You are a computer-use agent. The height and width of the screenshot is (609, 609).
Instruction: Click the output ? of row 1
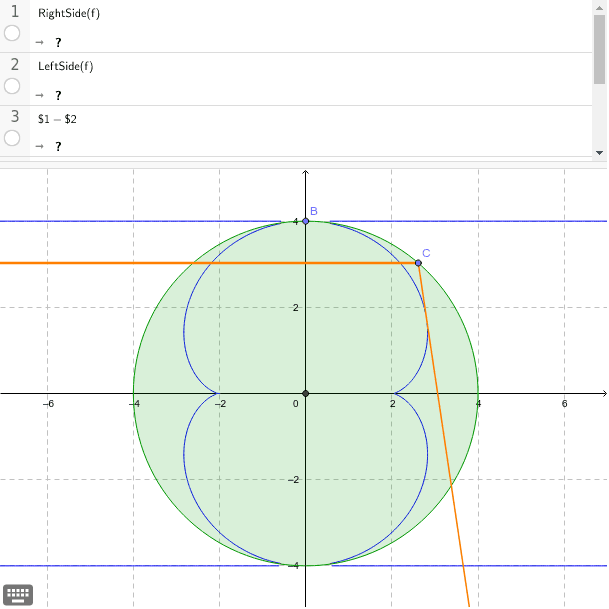(58, 42)
